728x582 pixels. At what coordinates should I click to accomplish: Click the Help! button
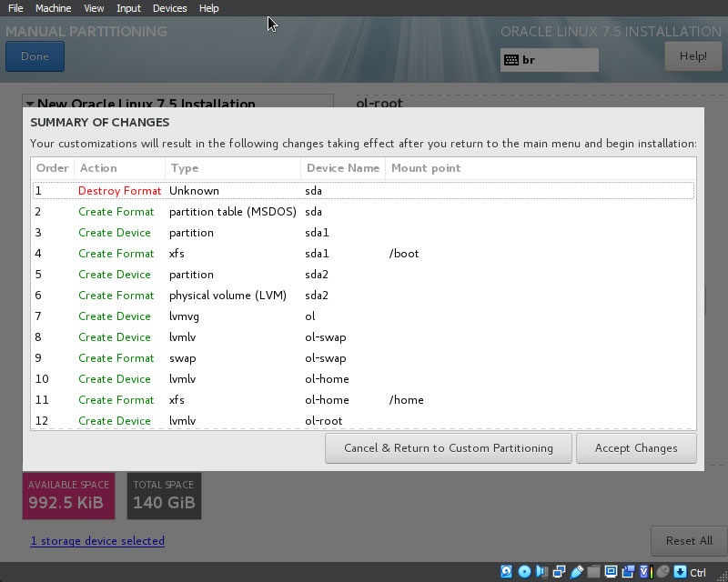pos(693,56)
